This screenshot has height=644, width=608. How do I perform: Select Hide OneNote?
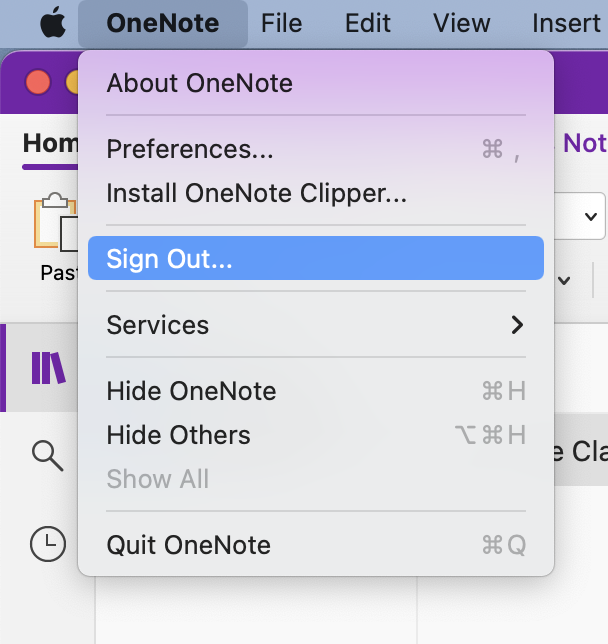point(191,391)
